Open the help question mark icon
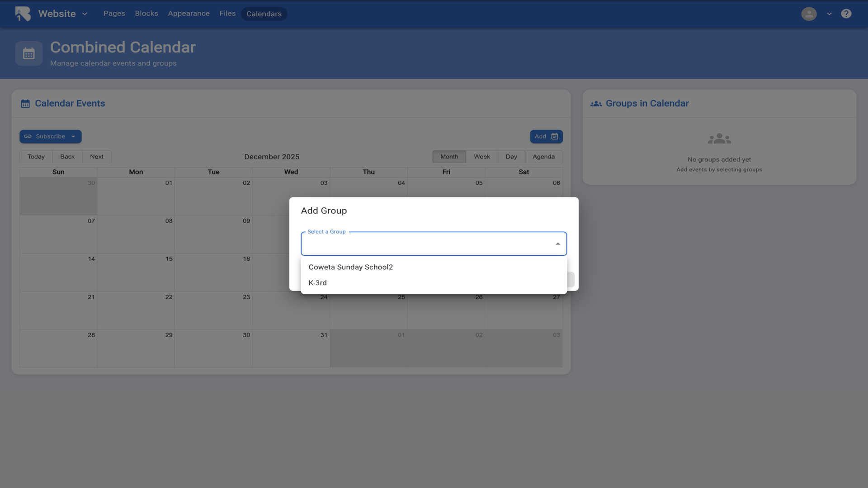 [x=846, y=14]
